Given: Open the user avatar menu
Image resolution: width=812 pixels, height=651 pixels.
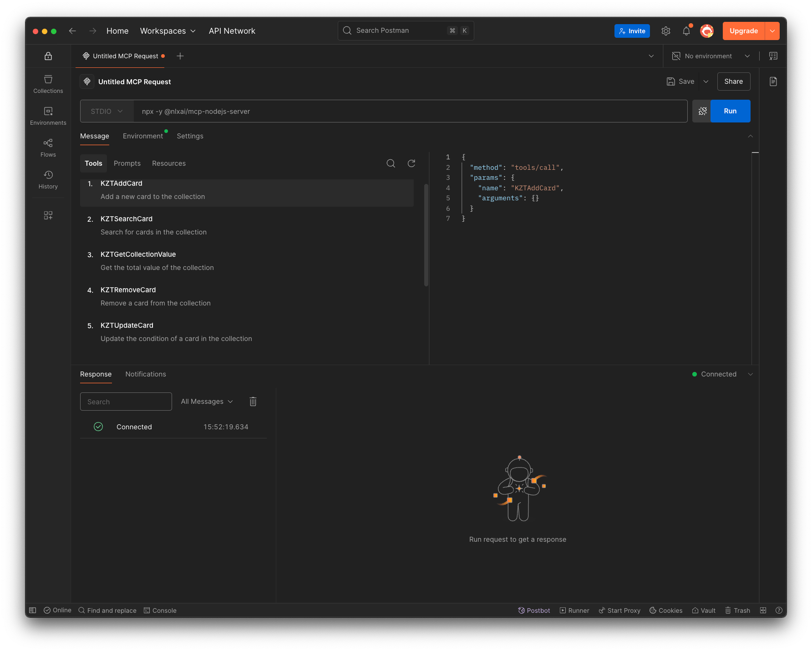Looking at the screenshot, I should pos(707,31).
